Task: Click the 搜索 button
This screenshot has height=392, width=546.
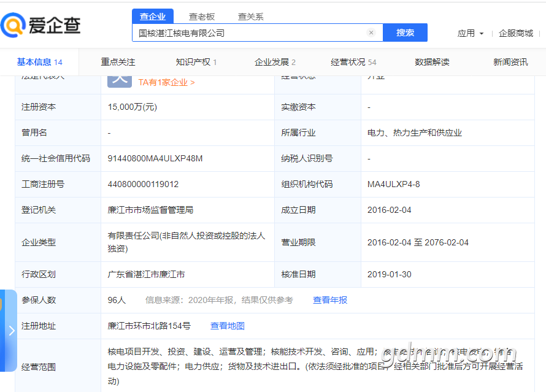Action: pyautogui.click(x=405, y=33)
